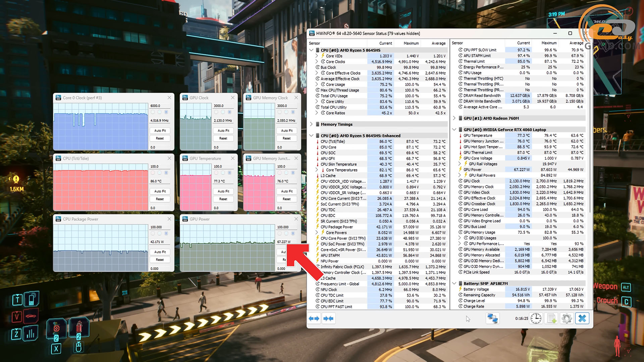Click the app icon of the GPU Temperature graph window
Viewport: 644px width, 362px height.
(x=185, y=158)
